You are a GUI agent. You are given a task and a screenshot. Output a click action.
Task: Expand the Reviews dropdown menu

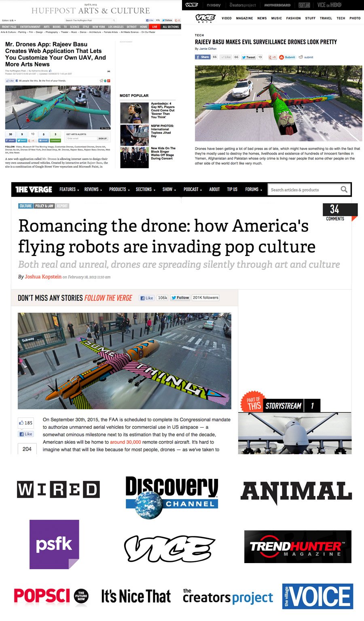pyautogui.click(x=93, y=189)
